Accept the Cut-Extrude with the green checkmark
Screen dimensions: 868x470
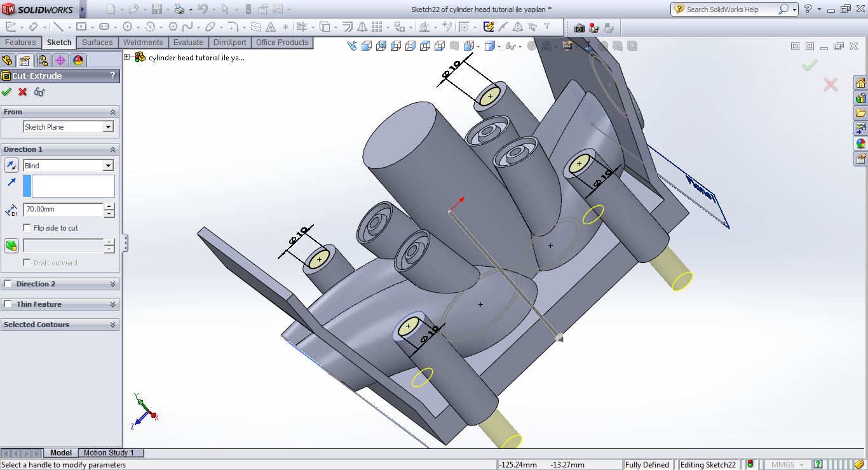click(8, 92)
